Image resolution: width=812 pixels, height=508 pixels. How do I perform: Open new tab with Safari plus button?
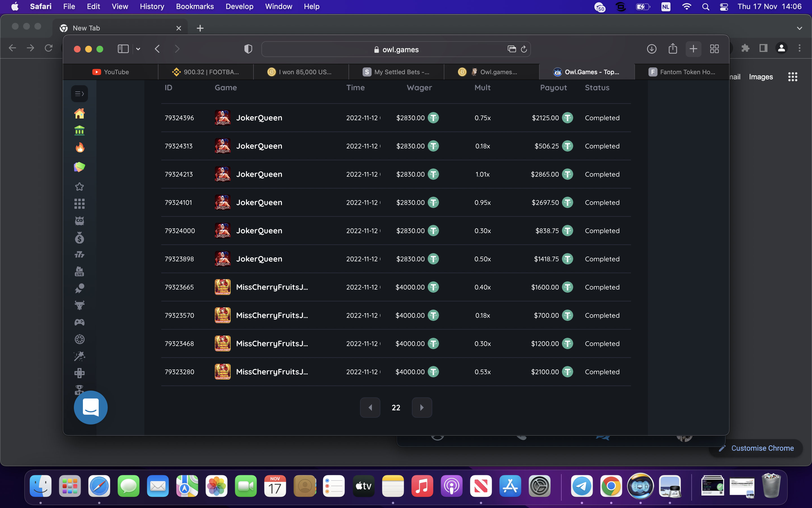click(x=694, y=49)
